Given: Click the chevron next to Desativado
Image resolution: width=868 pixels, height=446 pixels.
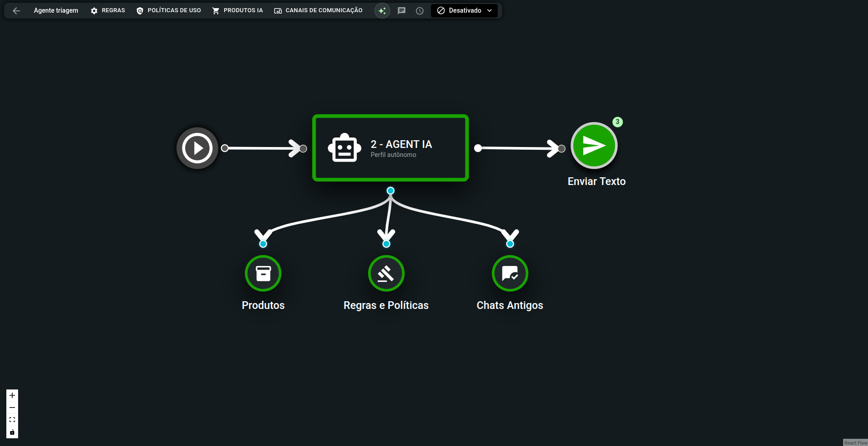Looking at the screenshot, I should pos(489,11).
